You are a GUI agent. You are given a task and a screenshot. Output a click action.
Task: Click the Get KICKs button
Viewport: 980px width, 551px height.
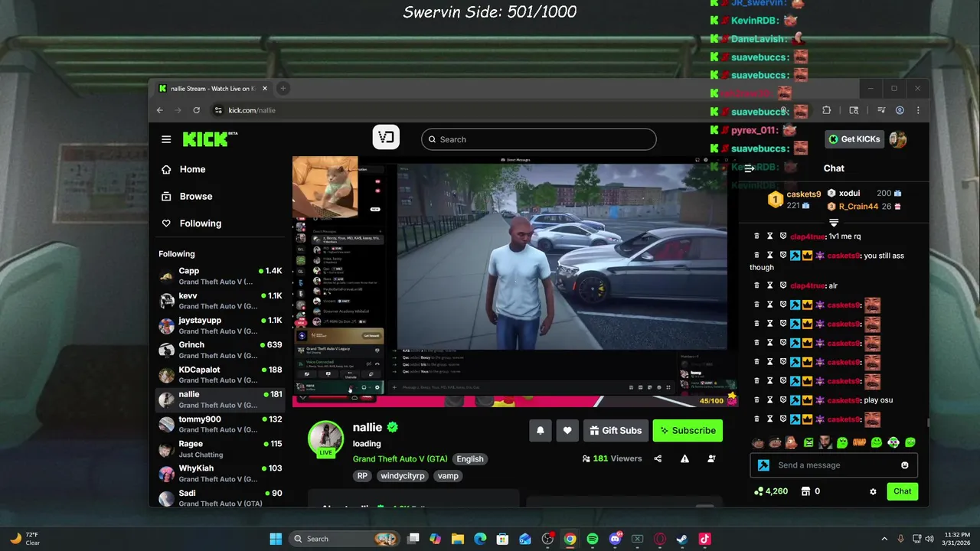pos(854,139)
